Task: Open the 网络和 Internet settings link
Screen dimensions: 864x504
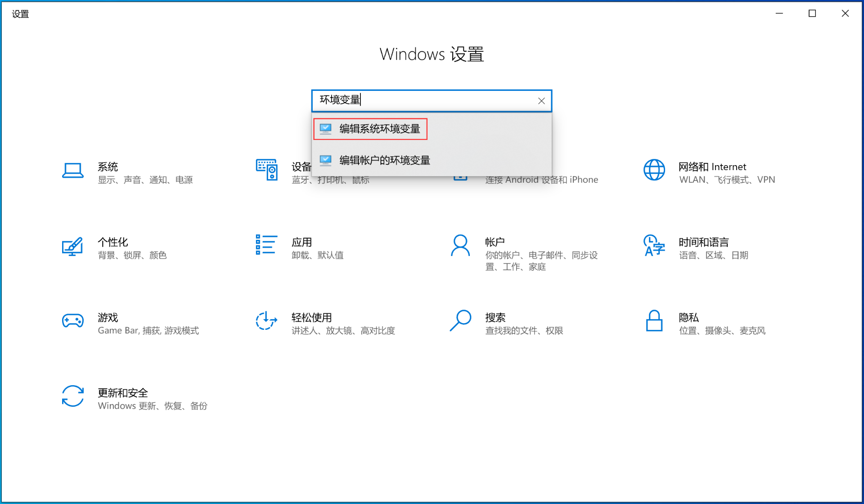Action: click(x=712, y=167)
